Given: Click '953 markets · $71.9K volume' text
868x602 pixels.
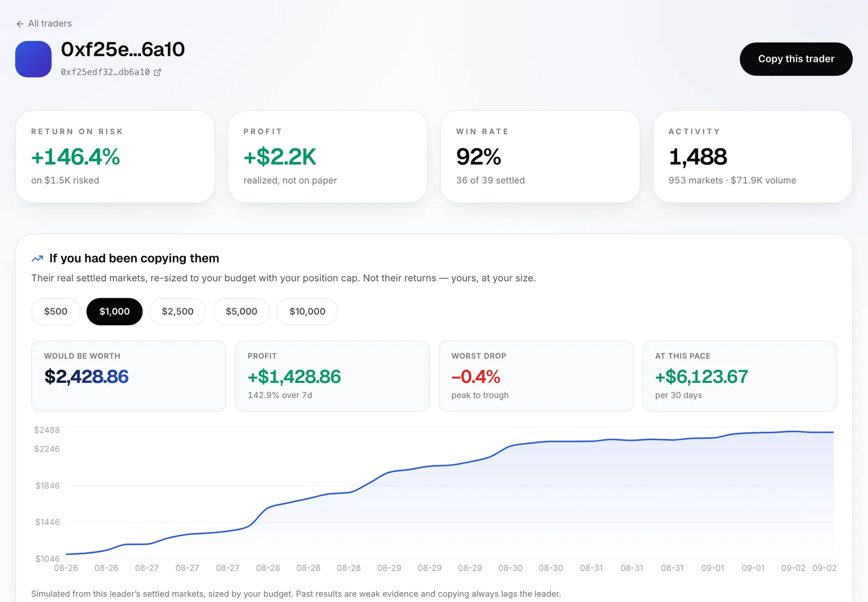Looking at the screenshot, I should click(x=732, y=181).
